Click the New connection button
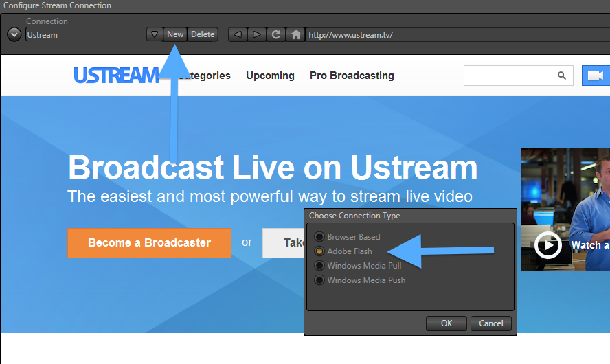This screenshot has width=610, height=364. [x=175, y=34]
